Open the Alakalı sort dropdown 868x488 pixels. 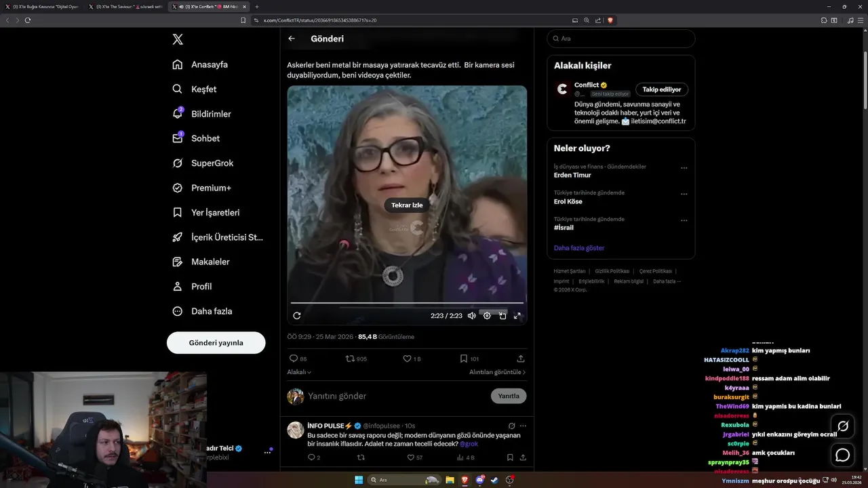click(299, 372)
